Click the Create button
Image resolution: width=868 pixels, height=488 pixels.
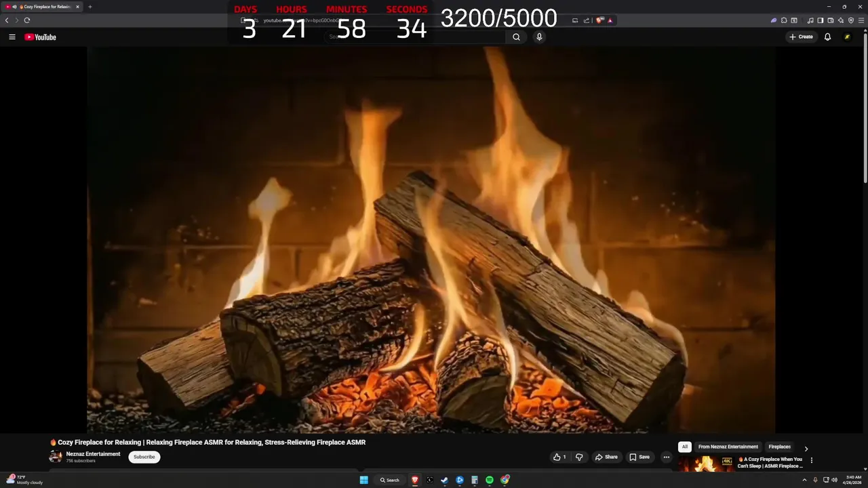(801, 37)
